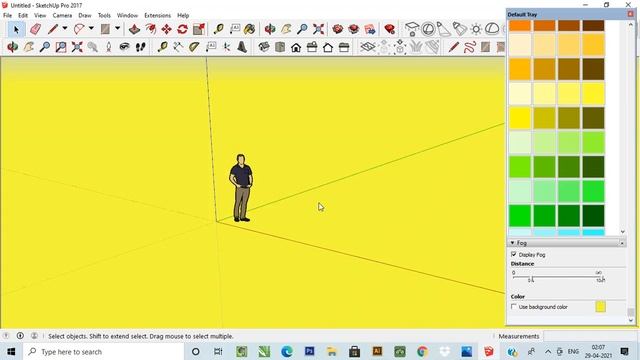Select the Push/Pull tool

click(x=134, y=29)
